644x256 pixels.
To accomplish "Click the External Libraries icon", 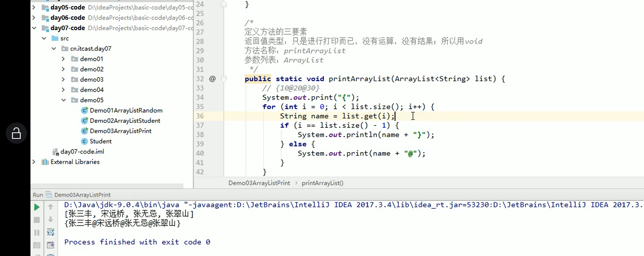I will point(45,162).
